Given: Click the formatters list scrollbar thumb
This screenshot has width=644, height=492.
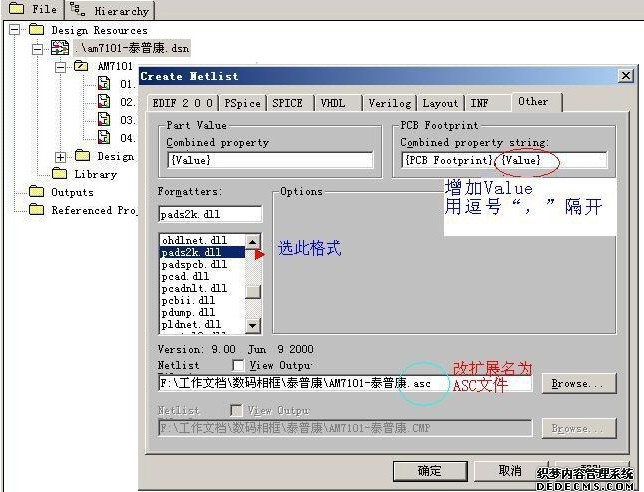Looking at the screenshot, I should (x=253, y=292).
